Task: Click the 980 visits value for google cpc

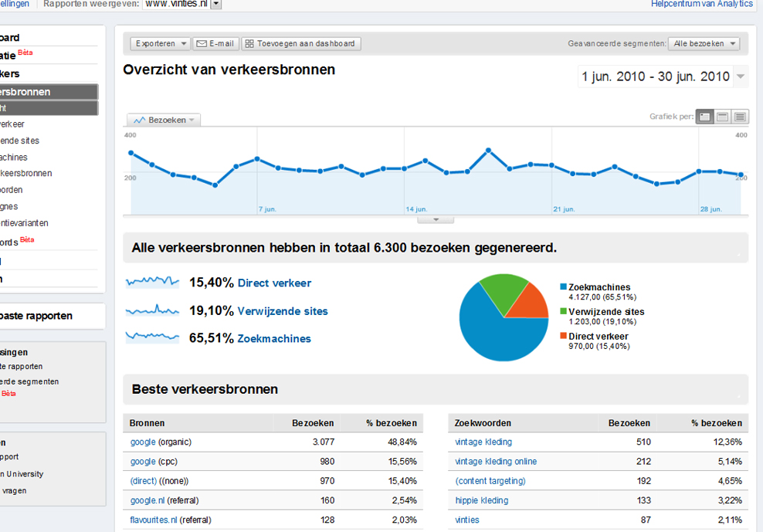Action: [x=327, y=462]
